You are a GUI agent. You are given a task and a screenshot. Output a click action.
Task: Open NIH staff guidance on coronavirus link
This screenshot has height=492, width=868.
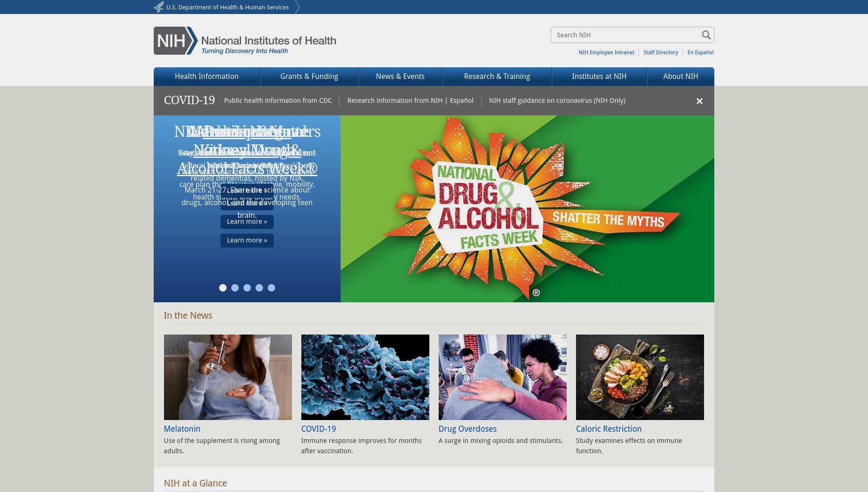pyautogui.click(x=557, y=100)
